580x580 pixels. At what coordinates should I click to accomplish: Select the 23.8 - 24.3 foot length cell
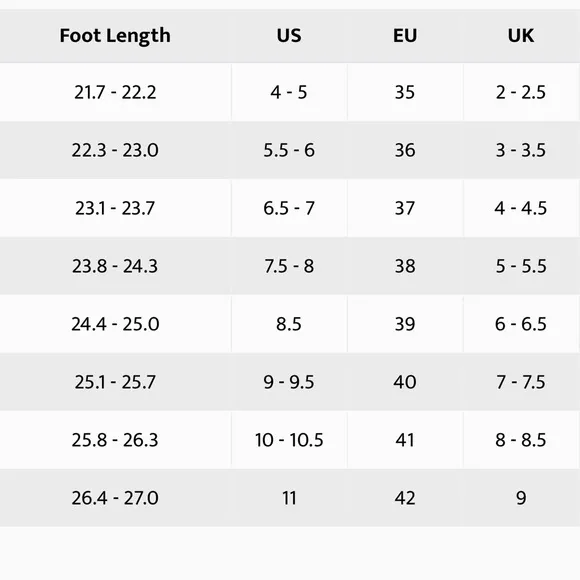tap(115, 266)
